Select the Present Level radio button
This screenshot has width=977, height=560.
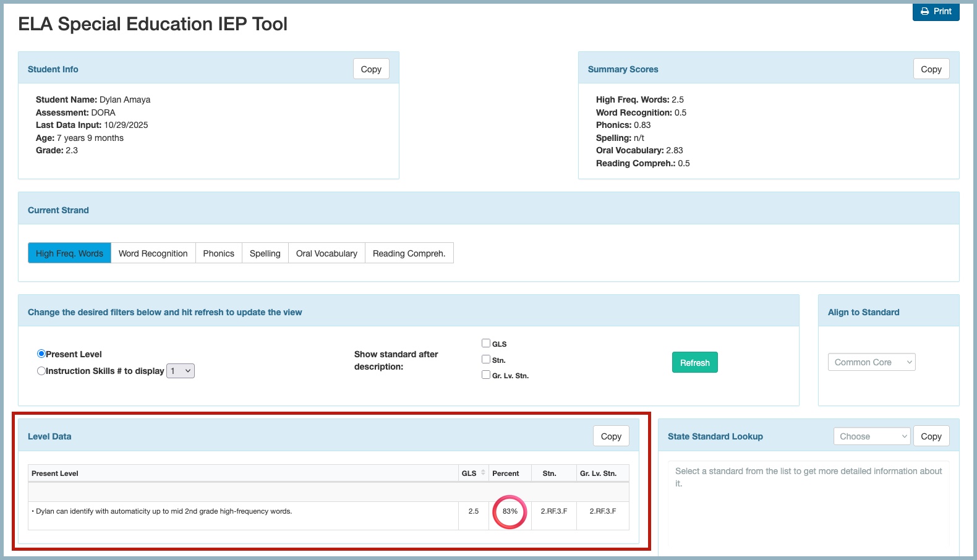pyautogui.click(x=41, y=354)
